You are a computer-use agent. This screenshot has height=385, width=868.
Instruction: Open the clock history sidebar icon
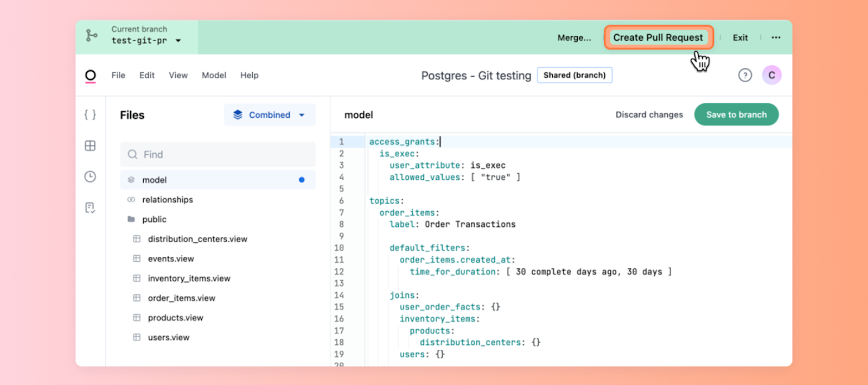[90, 176]
